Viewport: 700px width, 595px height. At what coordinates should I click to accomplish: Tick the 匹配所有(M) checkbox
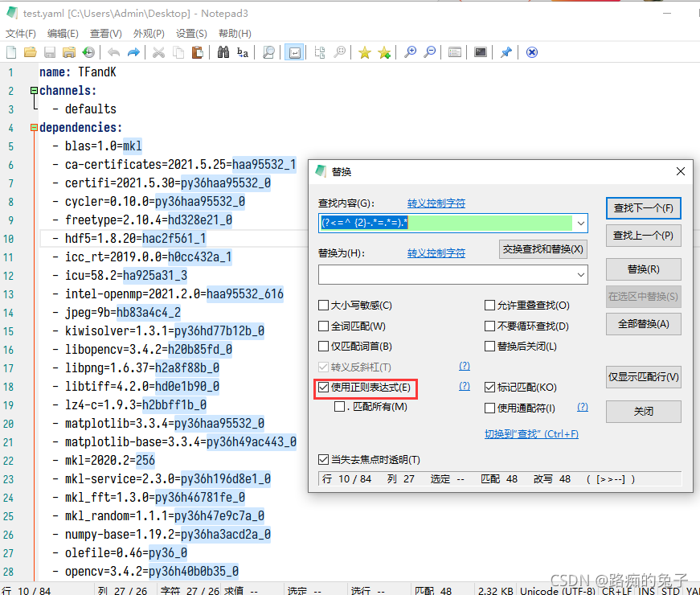(339, 407)
